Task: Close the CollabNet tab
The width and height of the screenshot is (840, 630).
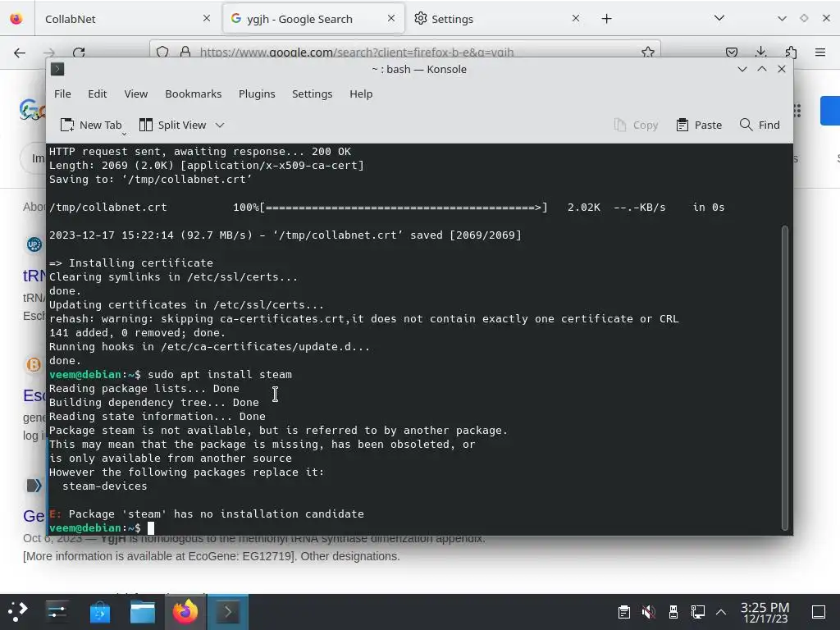Action: point(207,18)
